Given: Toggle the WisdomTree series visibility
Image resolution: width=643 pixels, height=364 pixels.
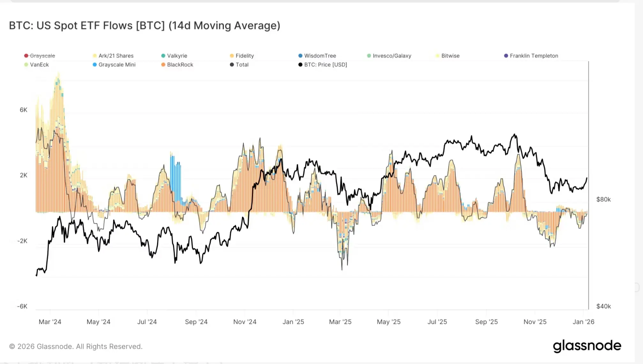Looking at the screenshot, I should click(x=317, y=56).
